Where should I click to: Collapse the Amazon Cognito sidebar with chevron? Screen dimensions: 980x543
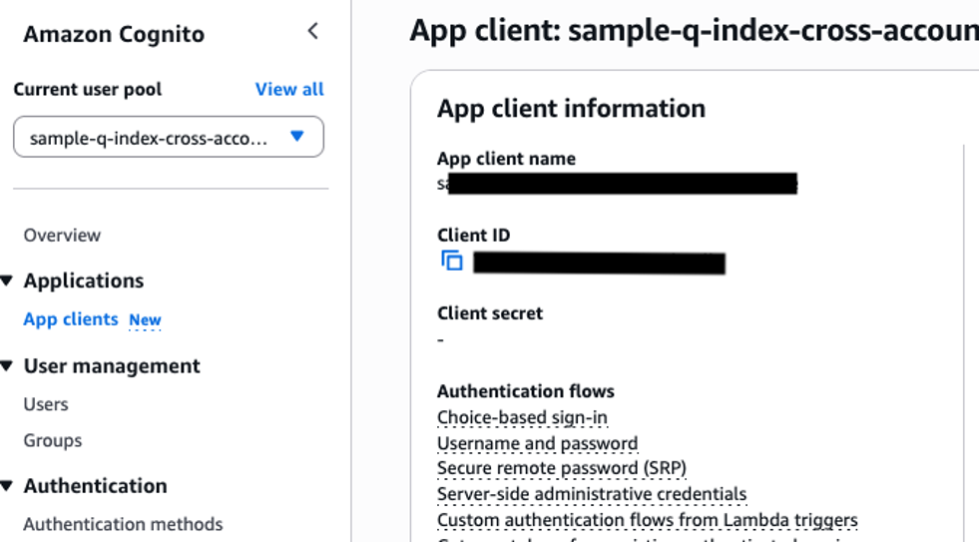point(313,31)
